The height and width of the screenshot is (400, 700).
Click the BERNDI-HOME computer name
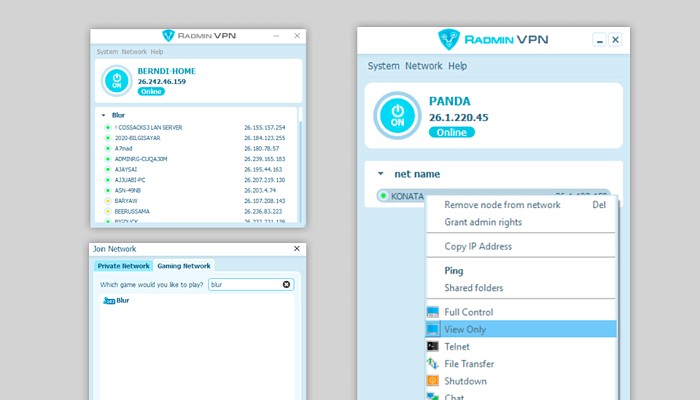pyautogui.click(x=167, y=71)
